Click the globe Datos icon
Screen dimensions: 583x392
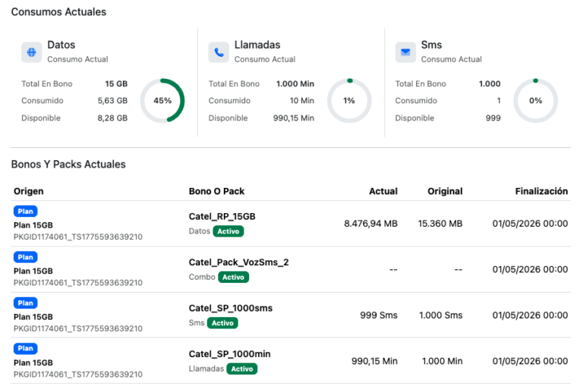point(32,52)
